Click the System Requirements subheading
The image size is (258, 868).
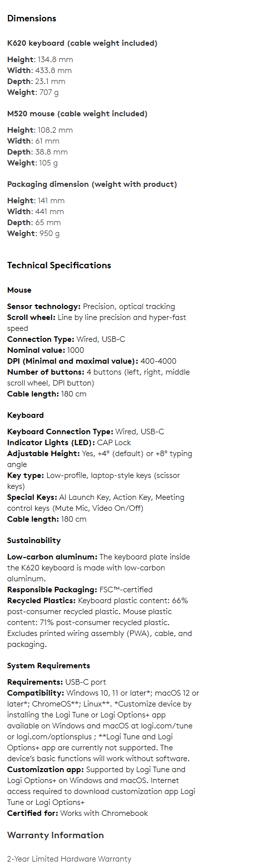pyautogui.click(x=49, y=666)
